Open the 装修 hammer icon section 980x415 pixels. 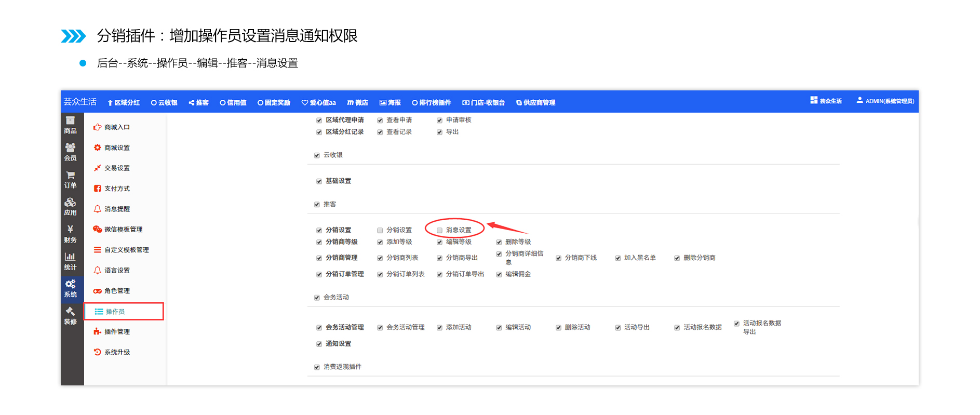70,316
